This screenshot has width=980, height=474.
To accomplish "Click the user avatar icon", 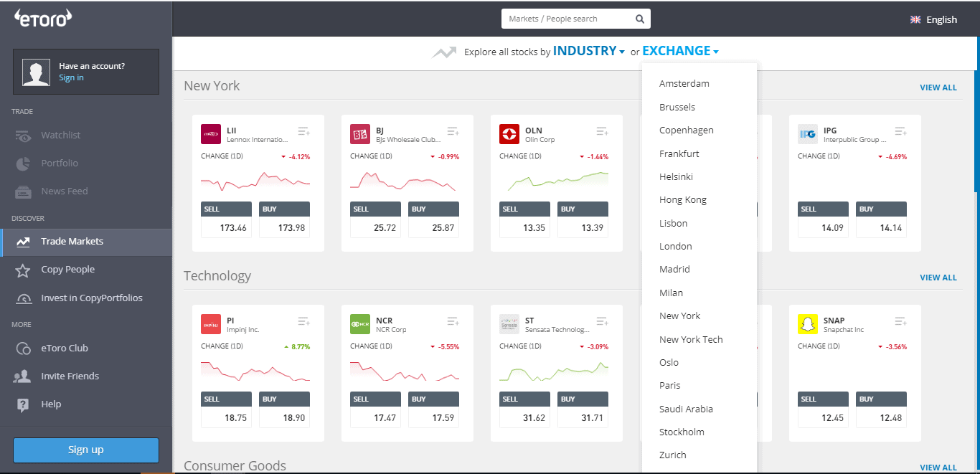I will (36, 72).
